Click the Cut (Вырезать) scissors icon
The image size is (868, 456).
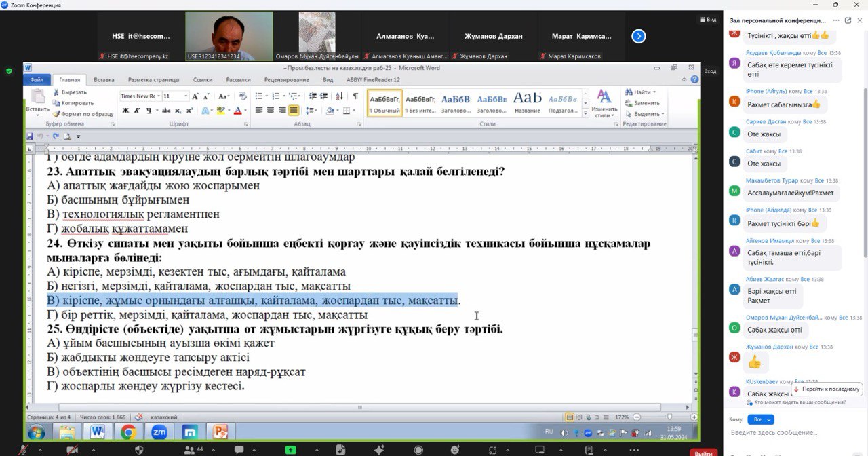pos(55,92)
